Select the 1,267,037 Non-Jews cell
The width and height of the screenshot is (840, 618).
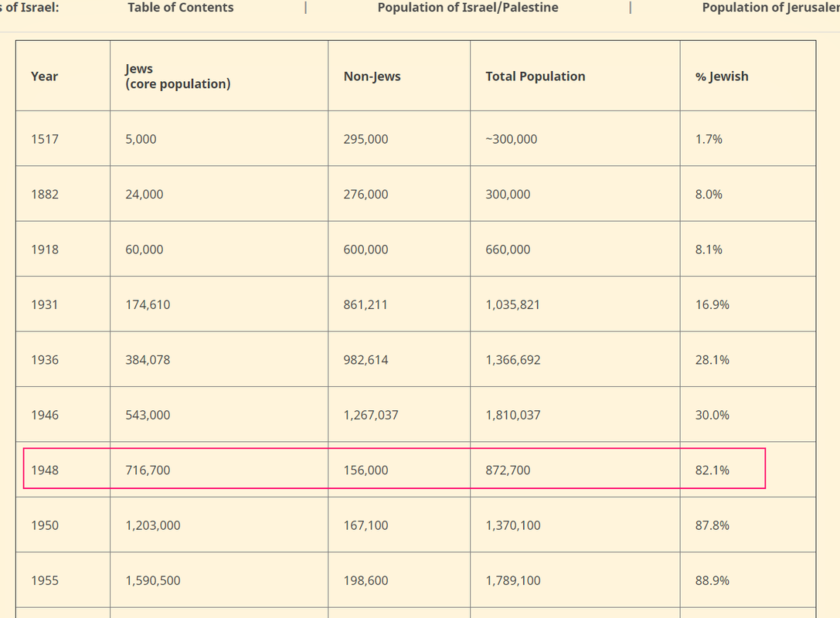click(399, 415)
